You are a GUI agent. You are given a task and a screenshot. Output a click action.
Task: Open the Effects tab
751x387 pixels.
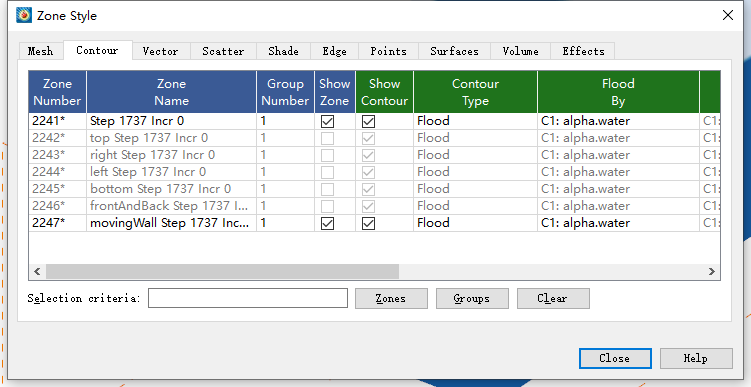point(583,51)
